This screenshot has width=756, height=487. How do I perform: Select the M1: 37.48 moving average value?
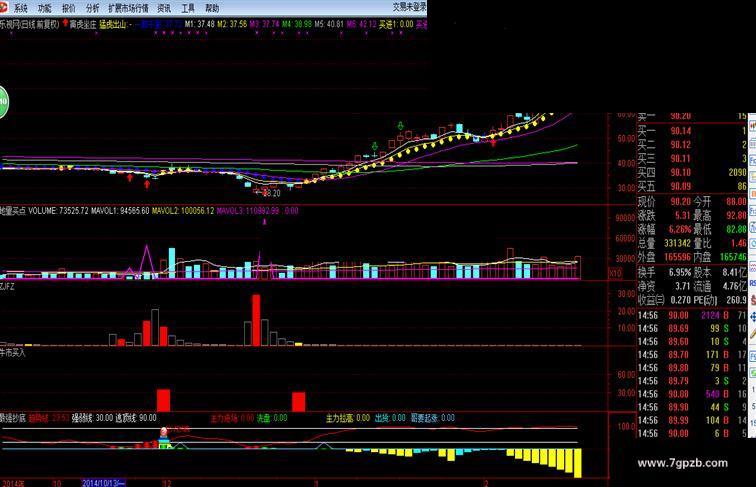[x=200, y=24]
